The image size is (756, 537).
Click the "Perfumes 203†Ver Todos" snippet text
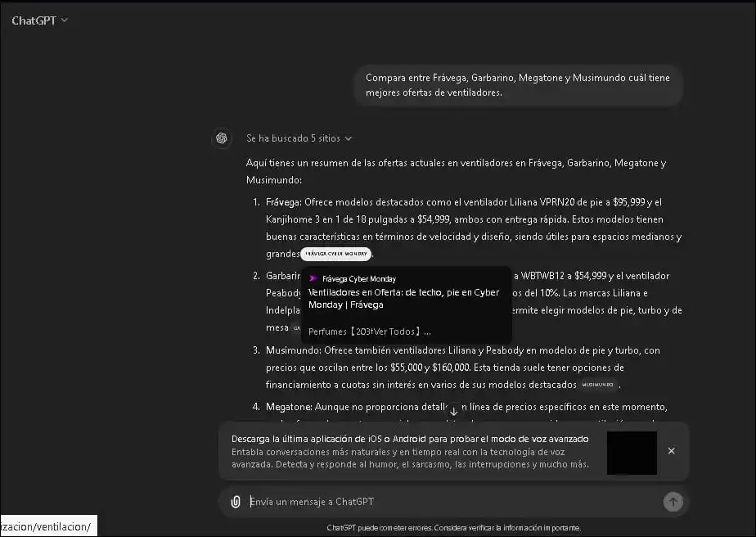point(369,332)
